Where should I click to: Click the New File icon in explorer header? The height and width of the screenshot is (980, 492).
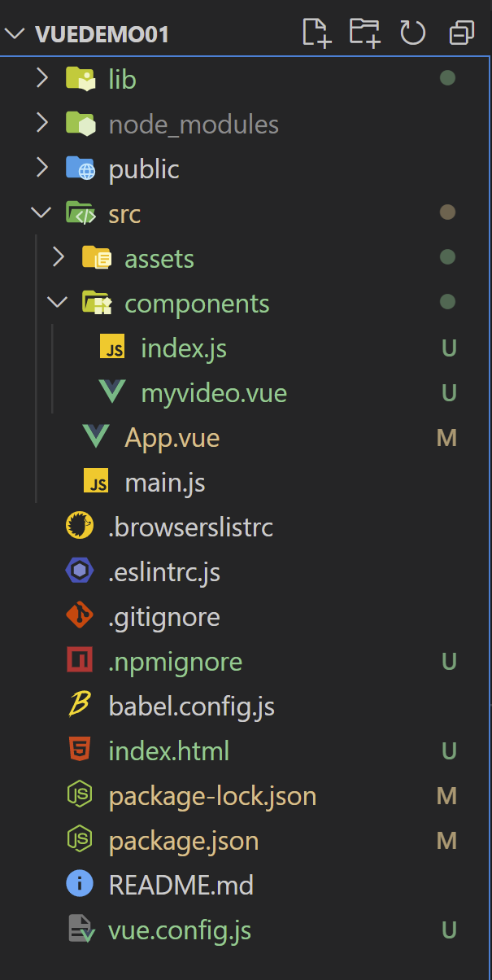[x=316, y=33]
